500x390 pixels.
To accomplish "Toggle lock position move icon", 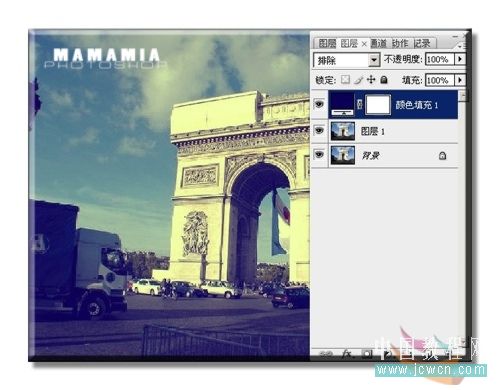I will click(x=371, y=80).
